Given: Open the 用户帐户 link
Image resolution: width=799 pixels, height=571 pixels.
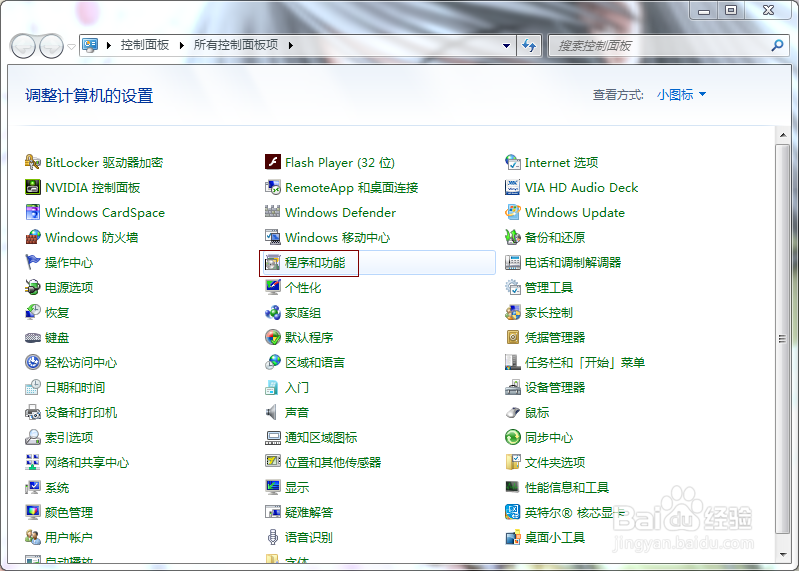Looking at the screenshot, I should click(x=69, y=537).
